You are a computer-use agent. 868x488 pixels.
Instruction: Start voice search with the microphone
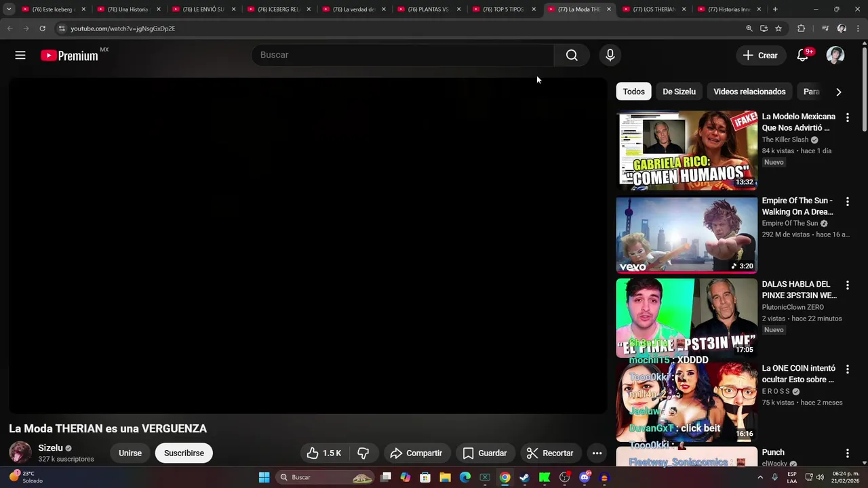(x=610, y=55)
